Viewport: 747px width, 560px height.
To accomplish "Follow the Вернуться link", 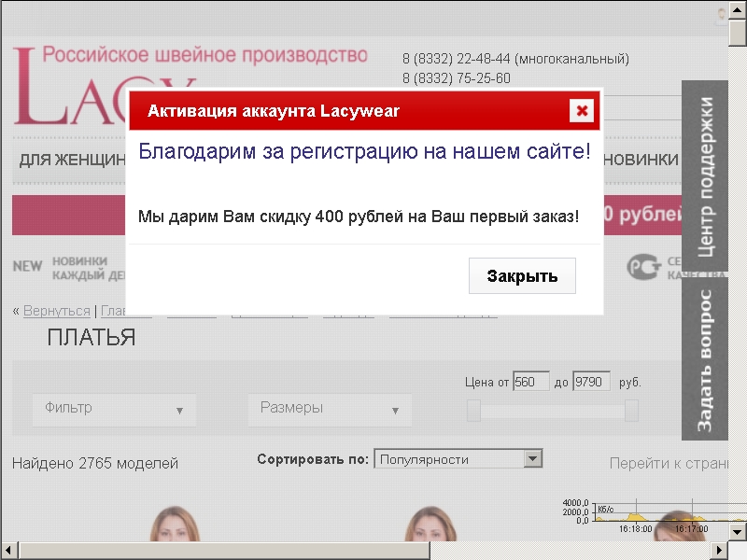I will 57,311.
